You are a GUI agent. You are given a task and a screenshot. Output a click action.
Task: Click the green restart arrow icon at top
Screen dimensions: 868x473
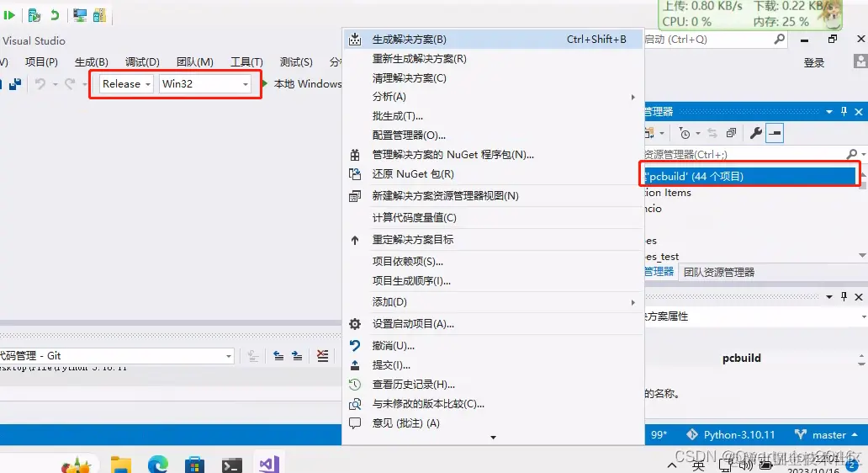click(54, 15)
